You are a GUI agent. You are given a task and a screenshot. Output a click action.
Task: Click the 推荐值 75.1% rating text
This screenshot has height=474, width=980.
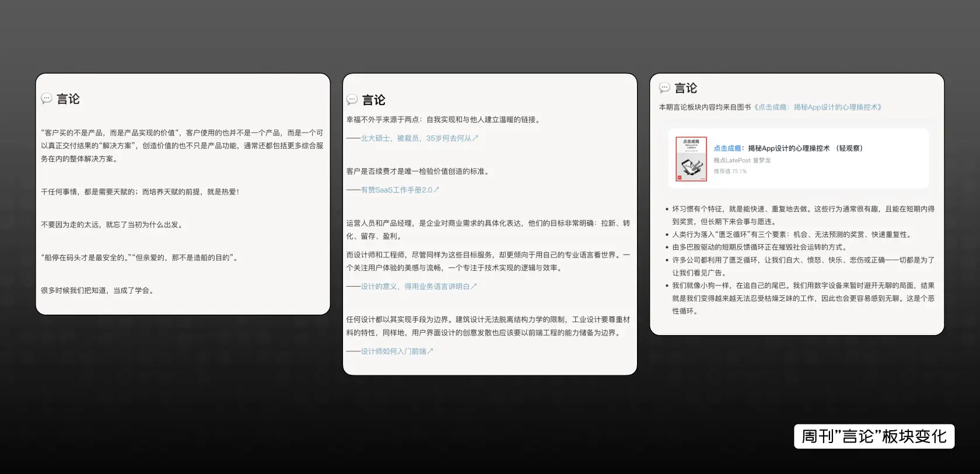click(730, 172)
